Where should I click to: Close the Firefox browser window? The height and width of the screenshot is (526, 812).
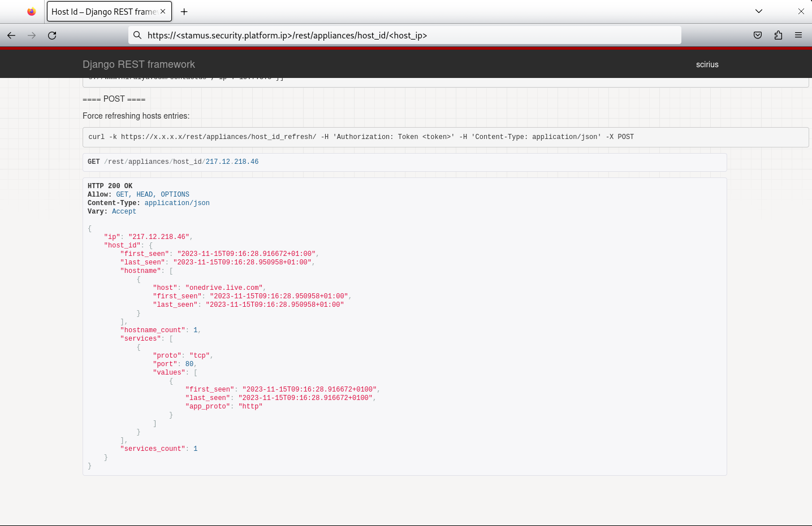click(801, 11)
